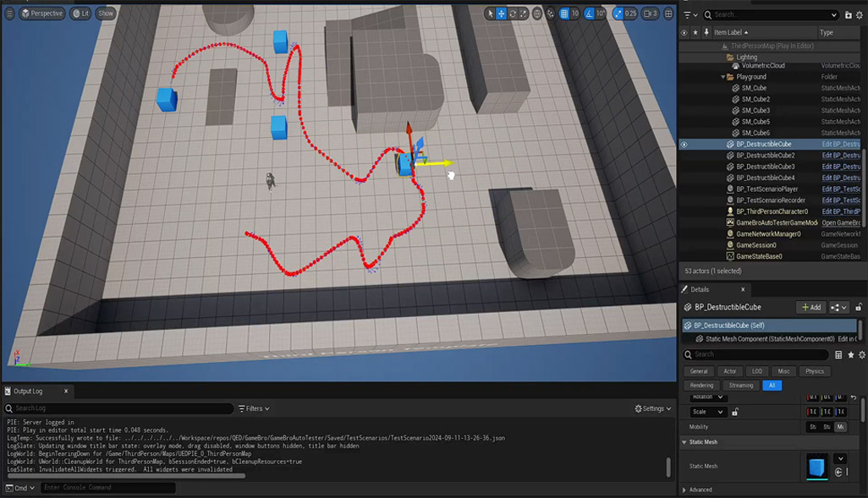The width and height of the screenshot is (868, 498).
Task: Toggle Details favorites star filter
Action: click(851, 354)
